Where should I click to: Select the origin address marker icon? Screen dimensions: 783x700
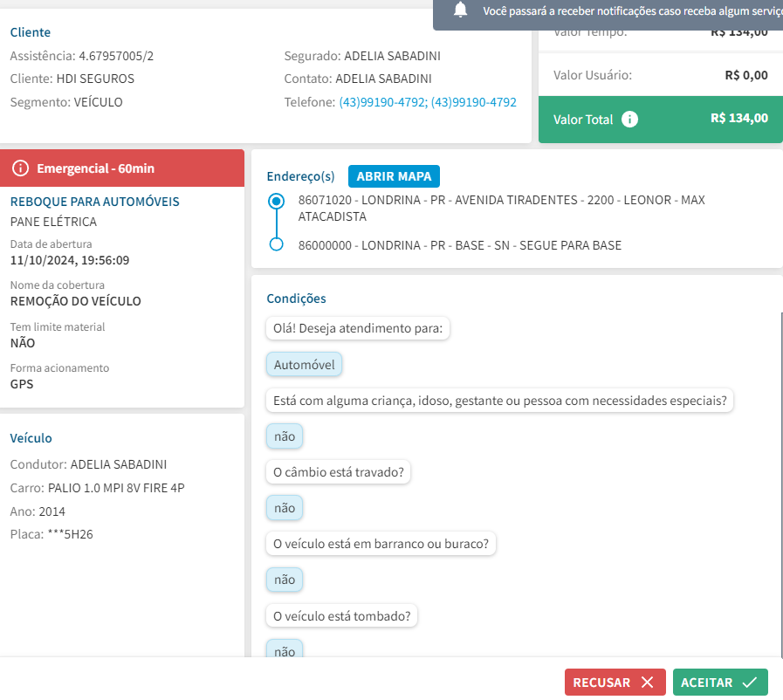coord(276,202)
